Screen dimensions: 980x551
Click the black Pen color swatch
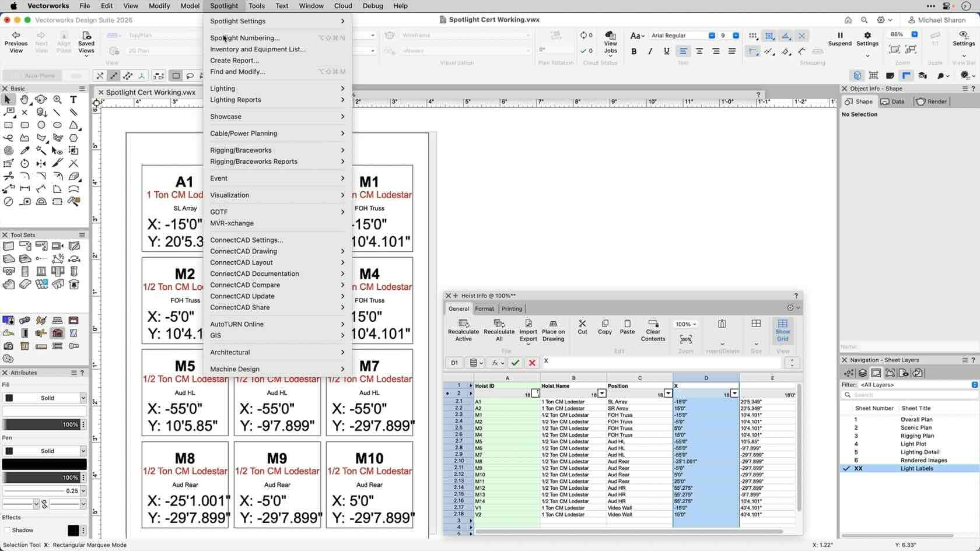tap(44, 464)
